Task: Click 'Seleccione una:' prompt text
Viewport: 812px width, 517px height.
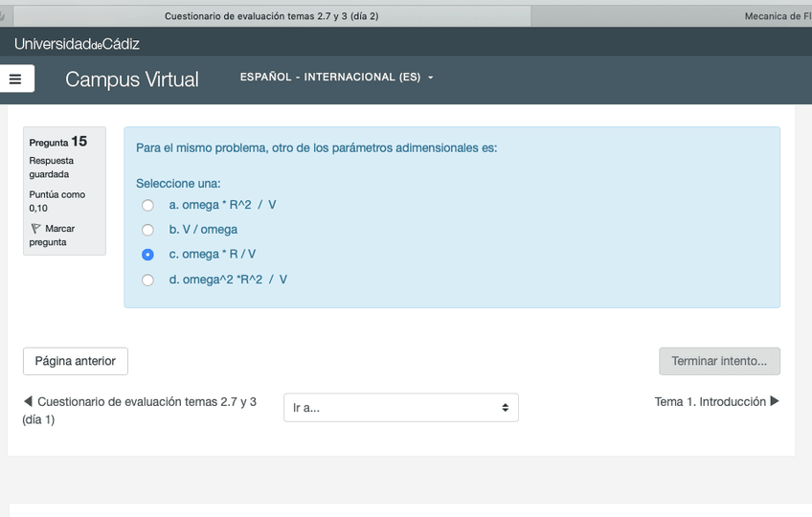Action: tap(178, 184)
